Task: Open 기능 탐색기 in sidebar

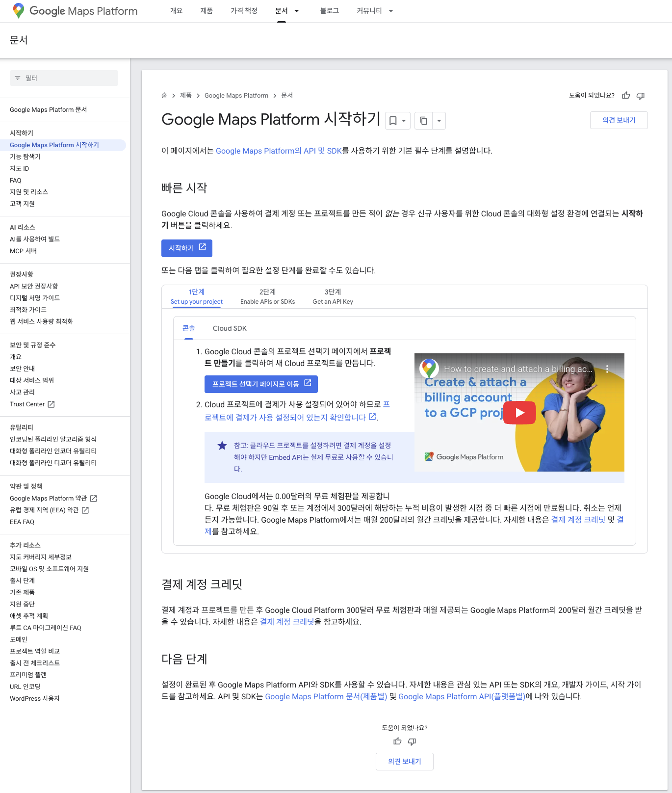Action: 26,157
